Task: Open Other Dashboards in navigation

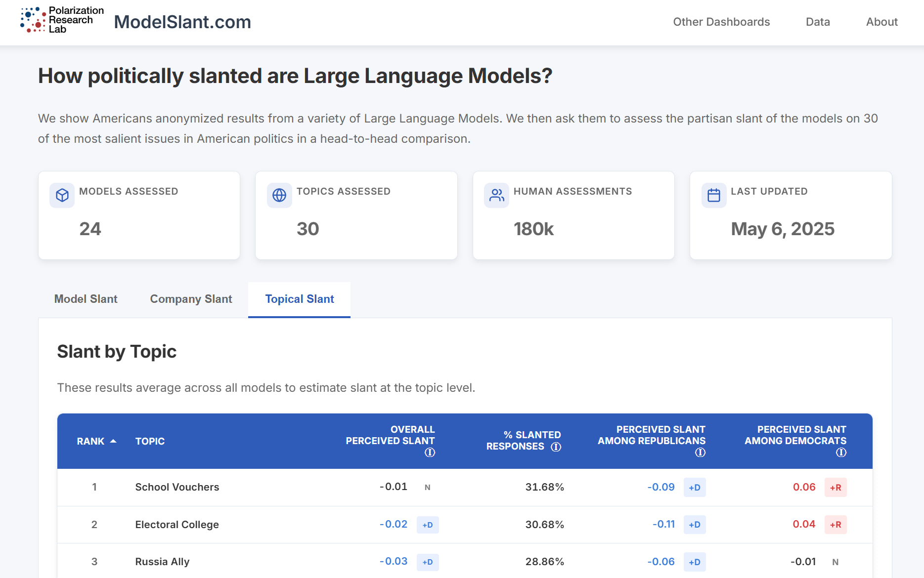Action: [x=721, y=22]
